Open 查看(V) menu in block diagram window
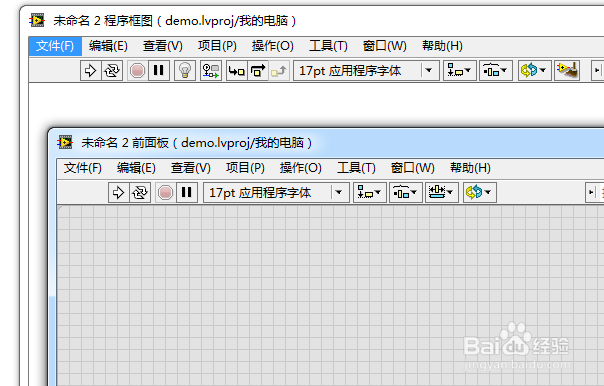The height and width of the screenshot is (386, 604). point(163,46)
